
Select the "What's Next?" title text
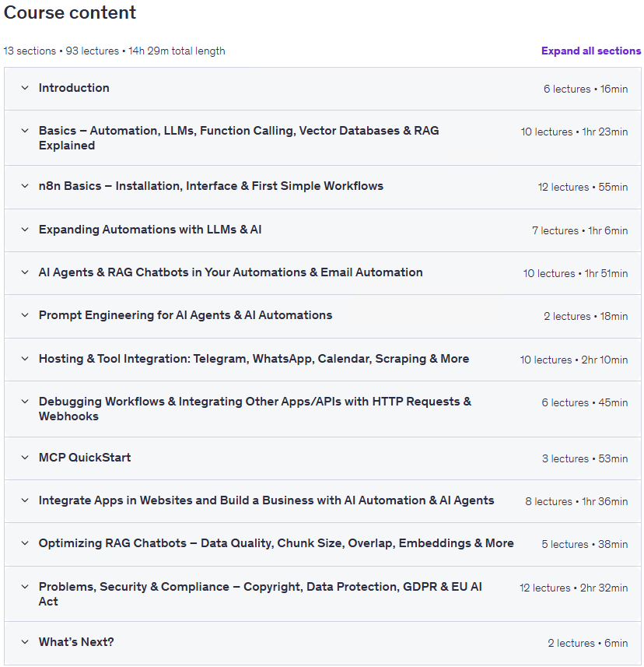pyautogui.click(x=76, y=642)
